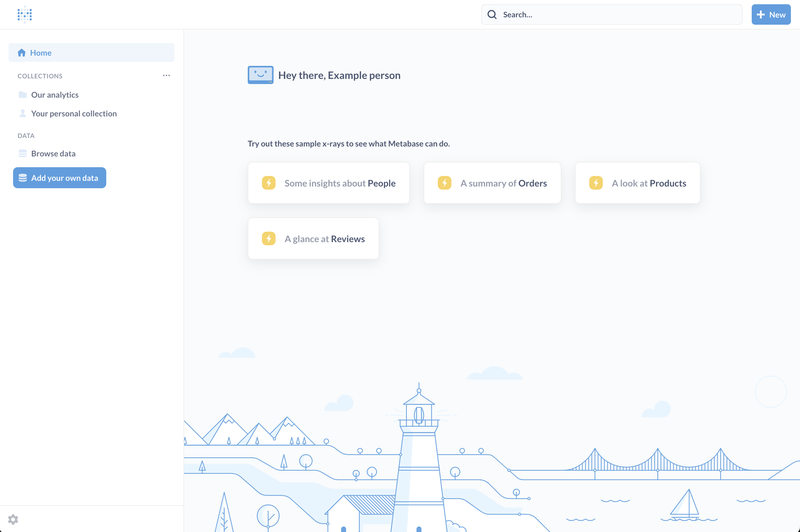Click the Home house icon

click(x=22, y=53)
